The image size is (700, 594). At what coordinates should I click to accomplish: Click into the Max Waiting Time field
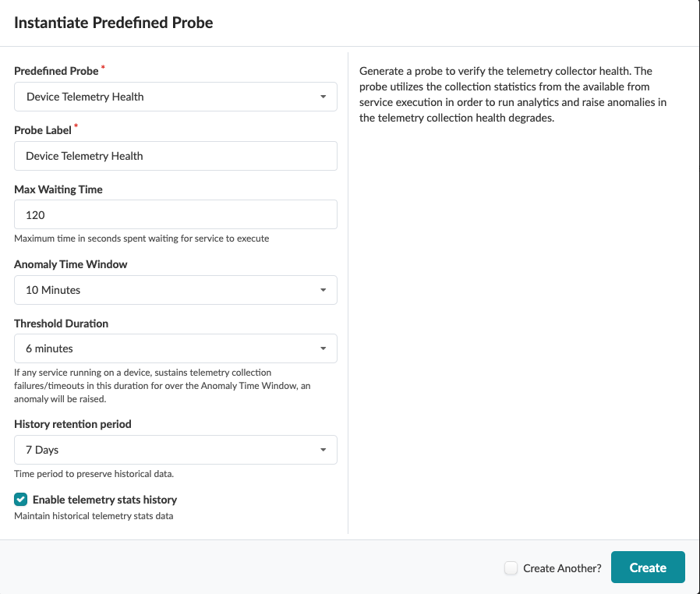(175, 214)
